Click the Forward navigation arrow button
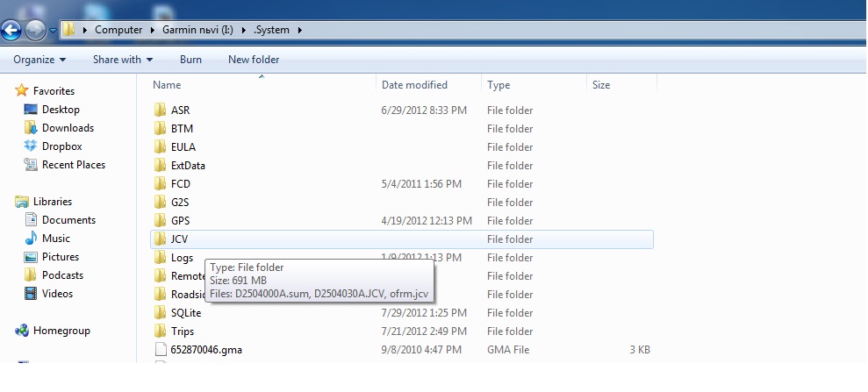 pyautogui.click(x=36, y=30)
